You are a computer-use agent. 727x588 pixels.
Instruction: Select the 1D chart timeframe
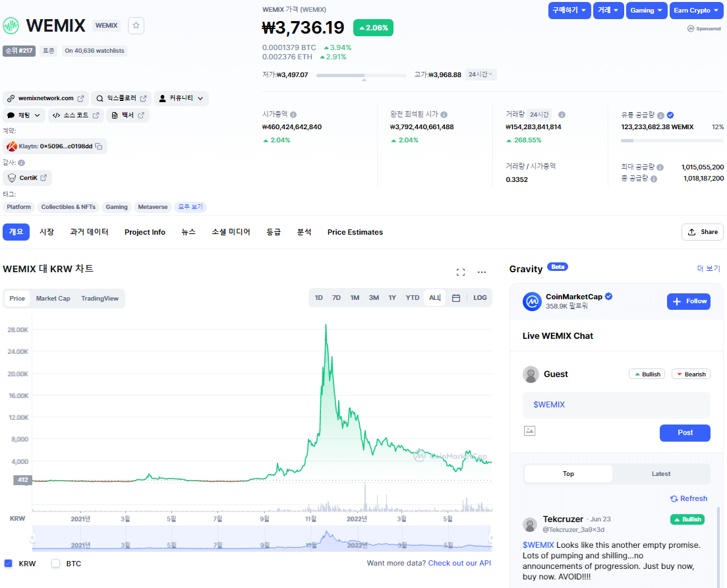(318, 298)
